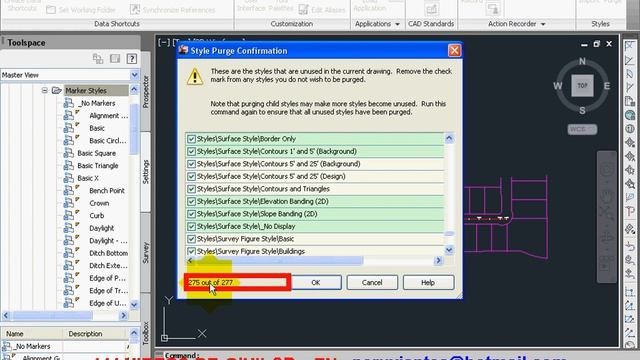Click the Data Shortcuts panel title
Image resolution: width=640 pixels, height=360 pixels.
pyautogui.click(x=117, y=24)
